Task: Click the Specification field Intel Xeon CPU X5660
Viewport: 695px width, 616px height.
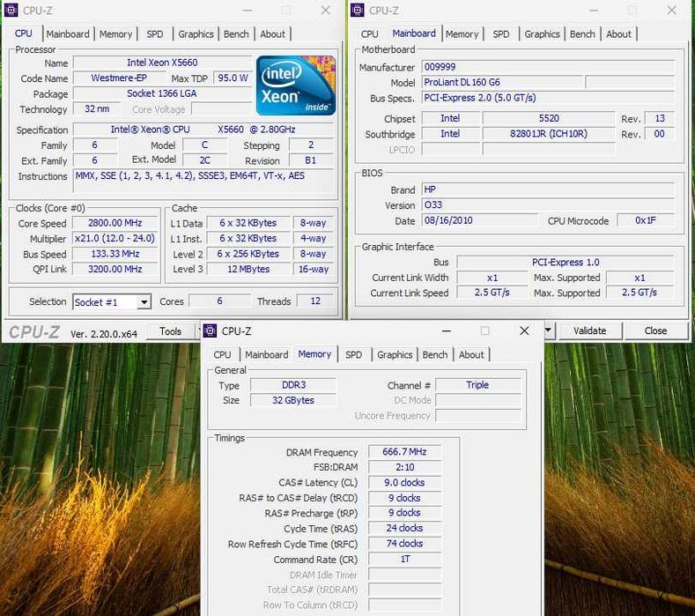Action: tap(203, 130)
